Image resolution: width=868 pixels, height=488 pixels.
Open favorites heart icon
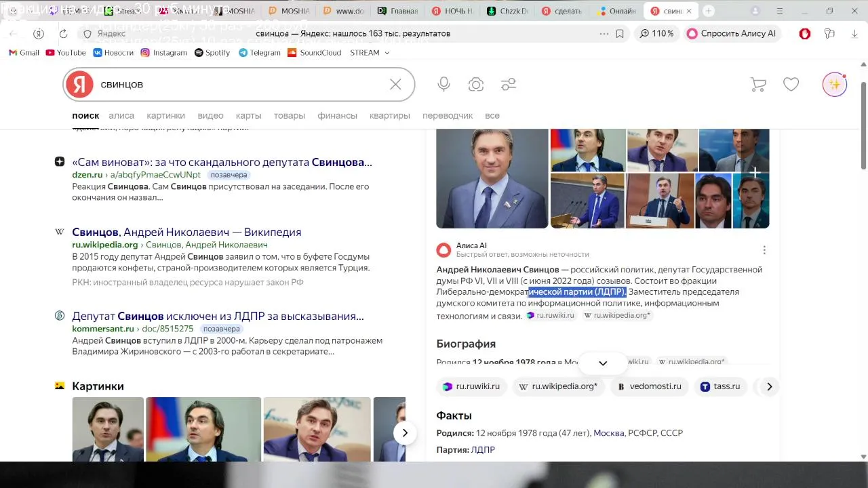[x=791, y=84]
